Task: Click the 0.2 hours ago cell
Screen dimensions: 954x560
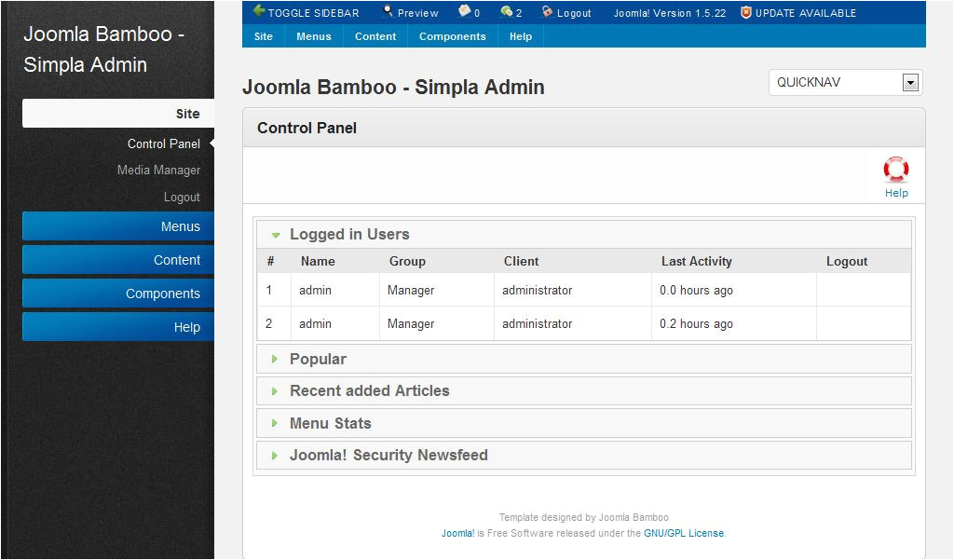Action: [696, 324]
